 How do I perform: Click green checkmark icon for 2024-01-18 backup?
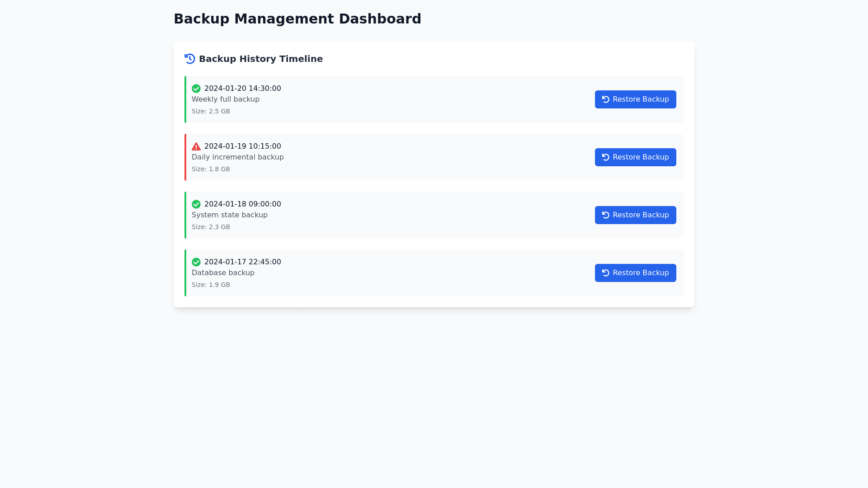coord(196,204)
